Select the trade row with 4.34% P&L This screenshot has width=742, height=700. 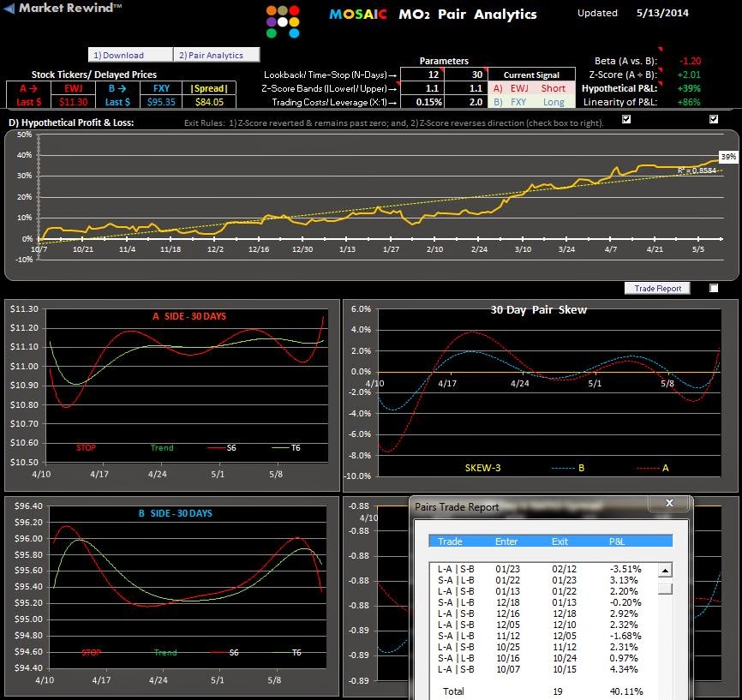(543, 669)
